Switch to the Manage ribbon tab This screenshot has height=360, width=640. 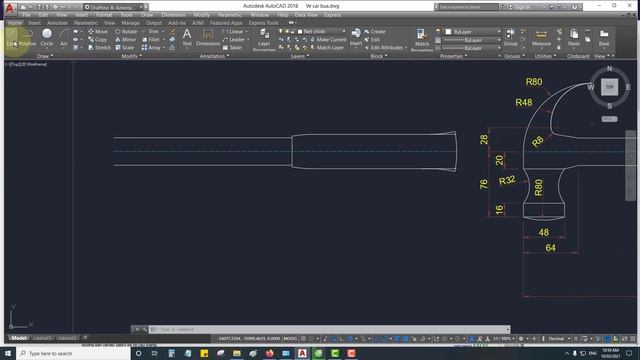[x=130, y=23]
